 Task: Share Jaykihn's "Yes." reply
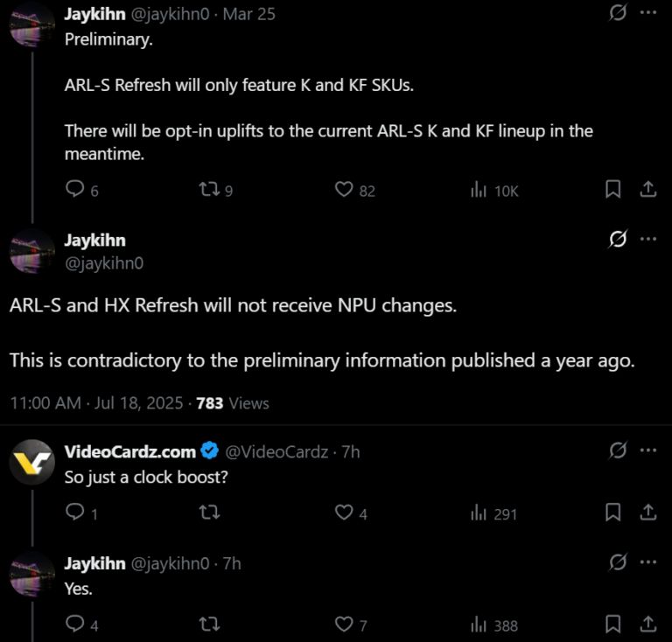tap(648, 625)
